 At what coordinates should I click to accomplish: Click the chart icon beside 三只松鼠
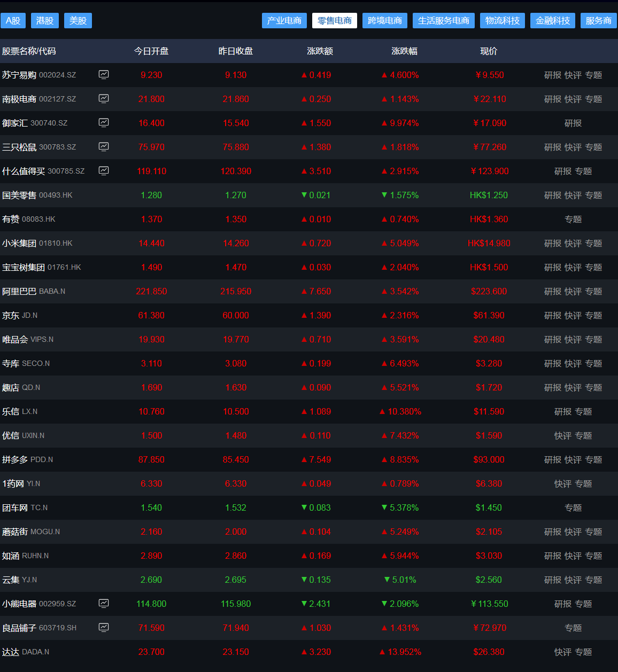104,146
